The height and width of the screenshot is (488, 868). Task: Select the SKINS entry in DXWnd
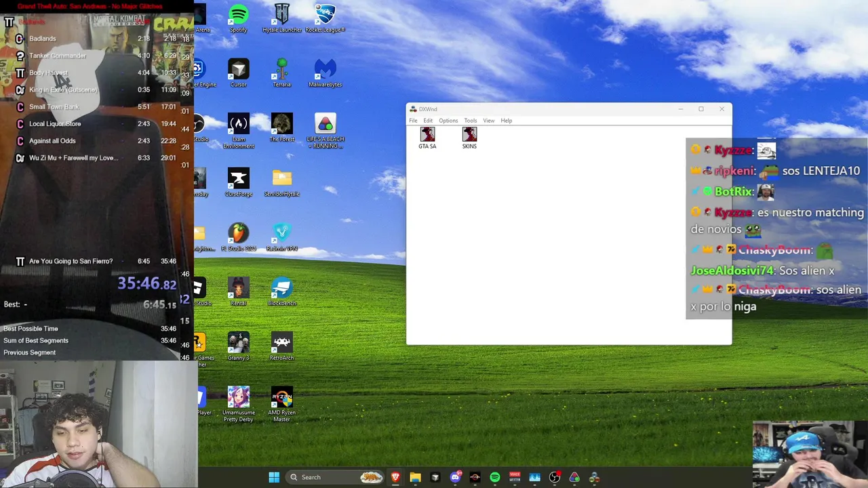(x=469, y=138)
